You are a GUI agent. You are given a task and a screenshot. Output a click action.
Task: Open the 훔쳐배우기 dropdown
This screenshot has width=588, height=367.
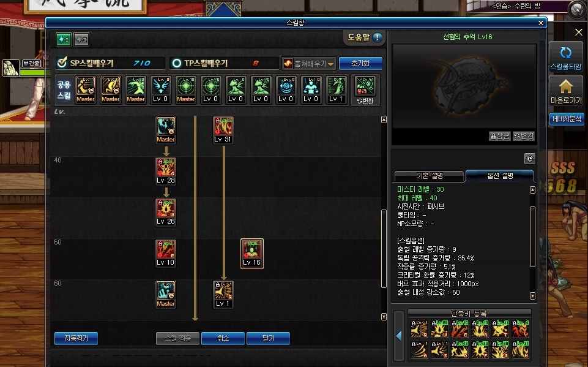(309, 64)
